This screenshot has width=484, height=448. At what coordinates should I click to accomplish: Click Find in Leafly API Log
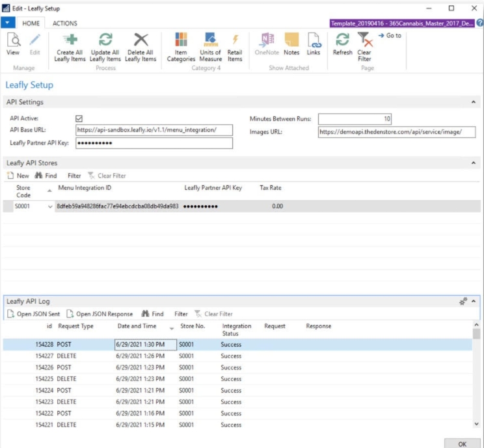(x=152, y=314)
